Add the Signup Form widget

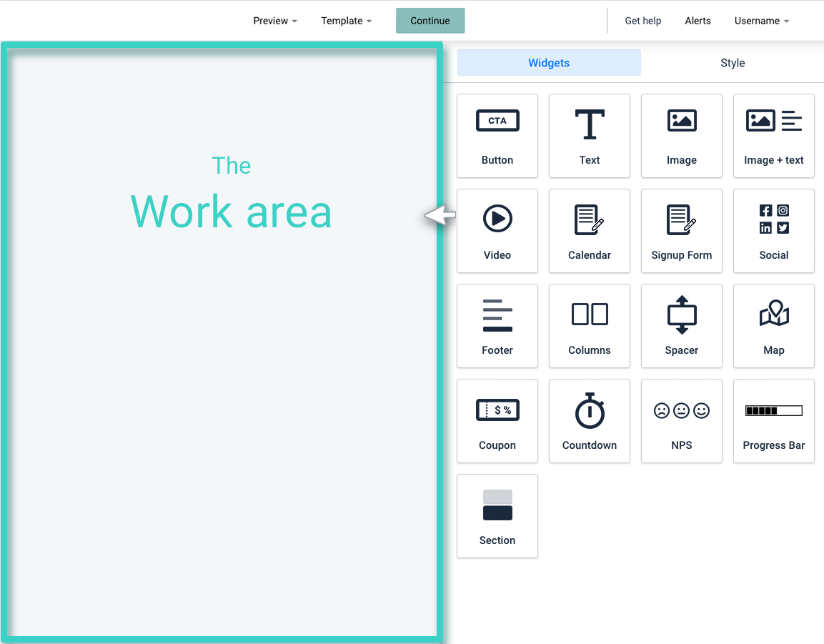[x=682, y=231]
